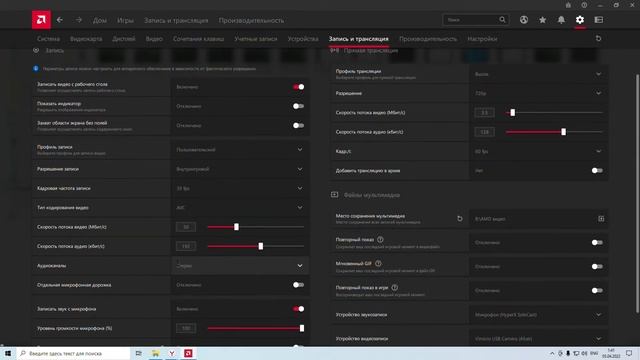Screen dimensions: 640x360
Task: Toggle Повторный показ switch
Action: 597,242
